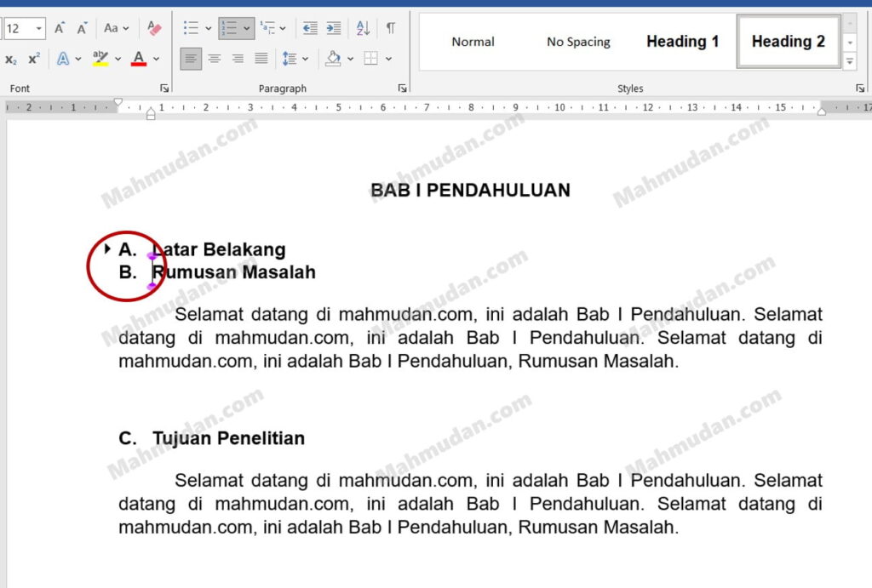Justify the paragraph text

coord(261,59)
